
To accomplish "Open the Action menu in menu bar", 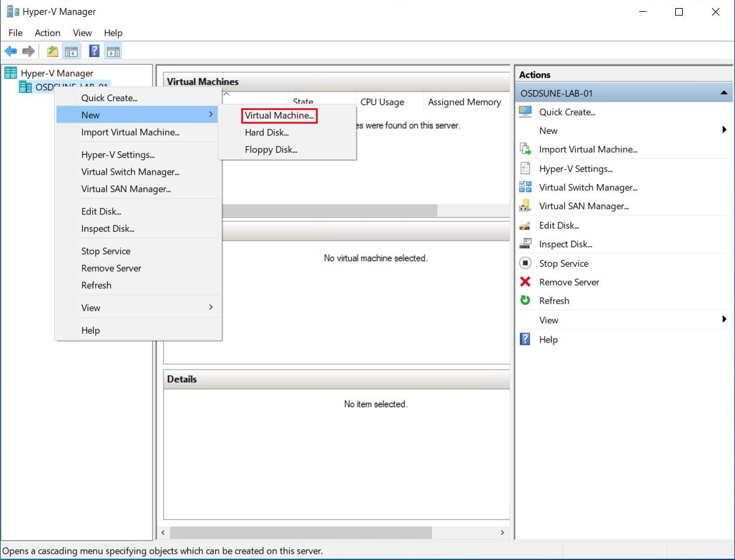I will [47, 33].
